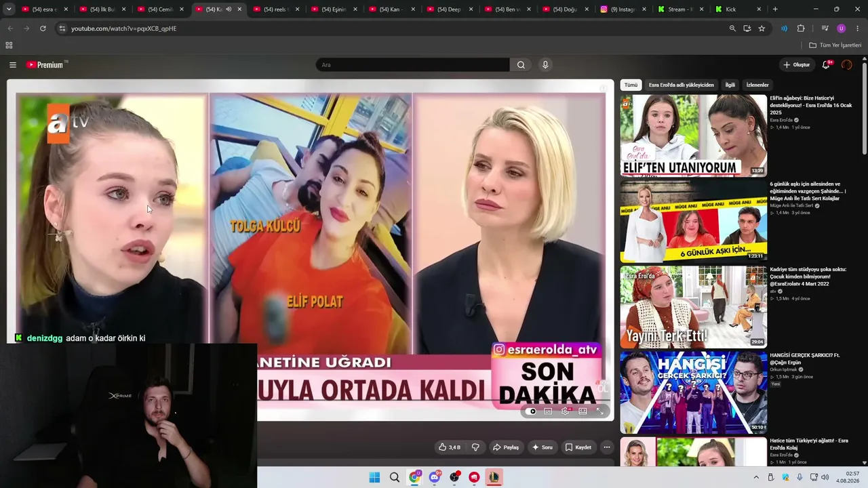Like the video with thumbs up
Image resolution: width=868 pixels, height=488 pixels.
click(x=449, y=447)
